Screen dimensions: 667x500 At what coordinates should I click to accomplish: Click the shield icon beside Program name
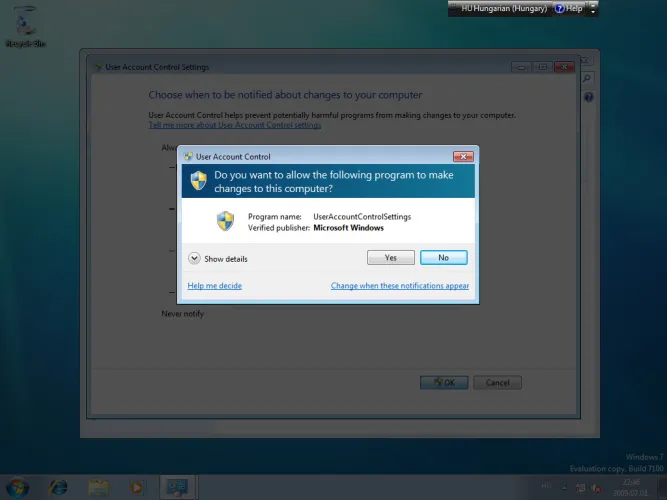click(x=225, y=221)
